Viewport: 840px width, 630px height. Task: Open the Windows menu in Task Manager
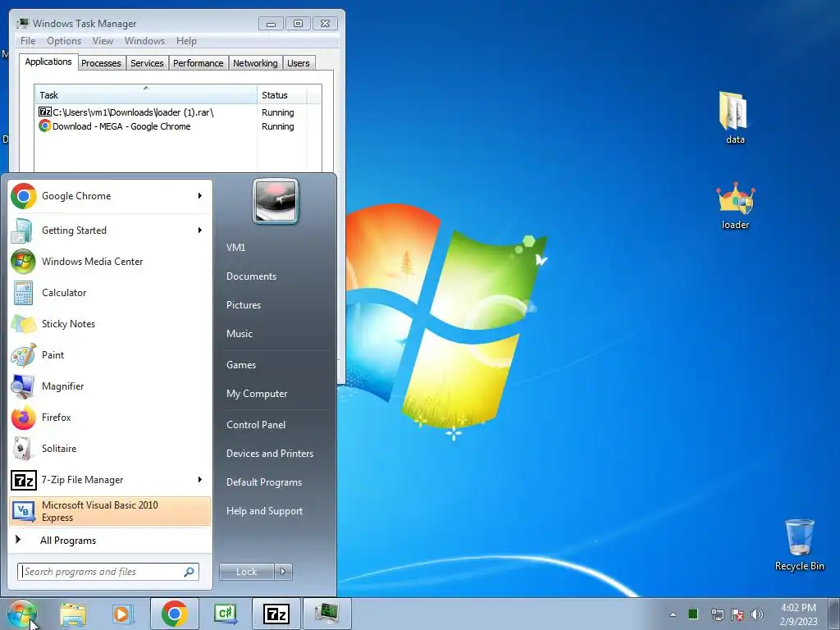(144, 41)
